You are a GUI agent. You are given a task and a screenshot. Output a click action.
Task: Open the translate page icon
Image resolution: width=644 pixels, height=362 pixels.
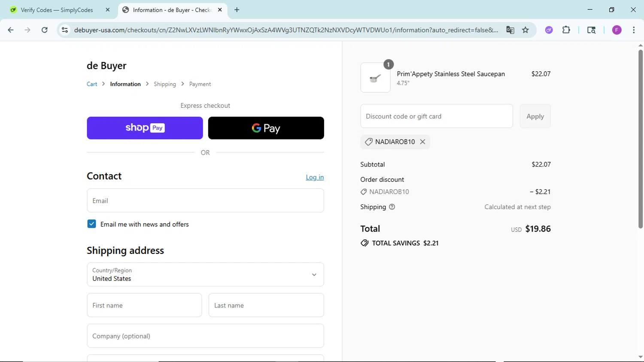(510, 30)
